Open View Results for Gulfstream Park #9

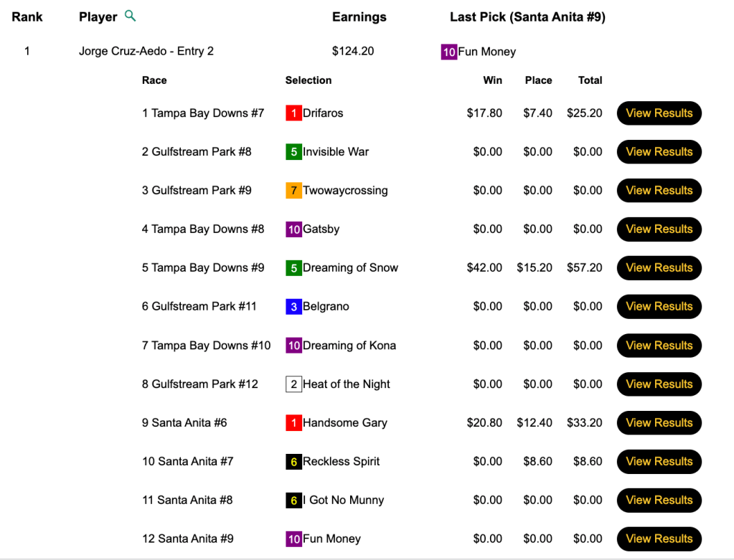(x=659, y=191)
